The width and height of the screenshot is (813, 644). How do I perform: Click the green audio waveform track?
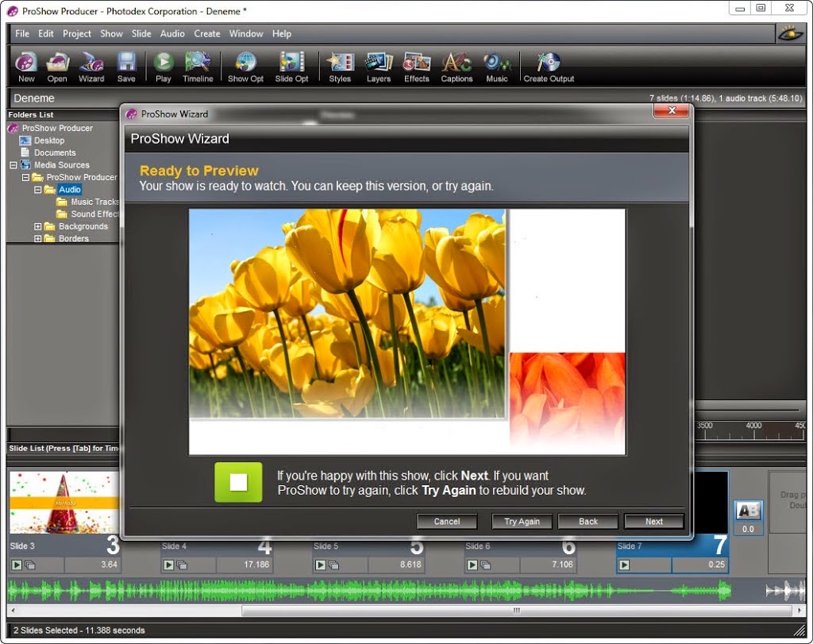pyautogui.click(x=369, y=591)
